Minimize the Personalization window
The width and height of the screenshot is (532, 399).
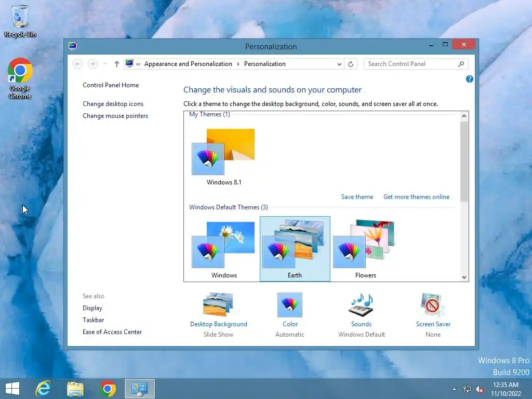431,45
